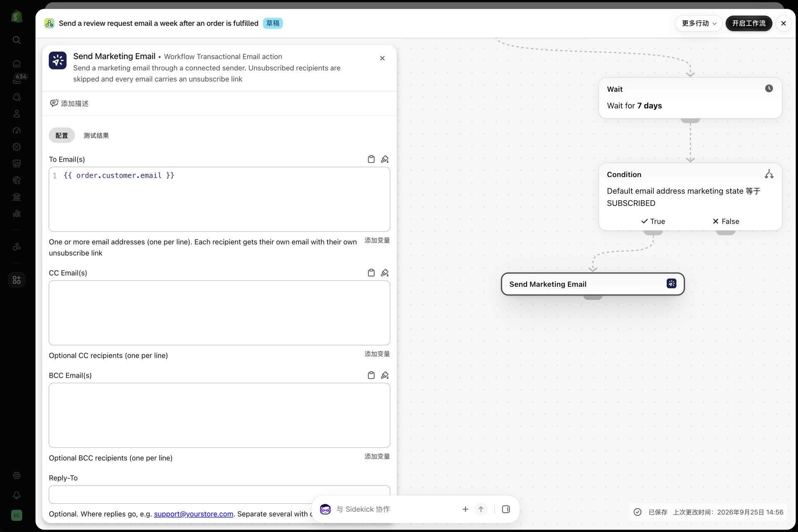Click send arrow in Sidekick bar

click(x=481, y=509)
